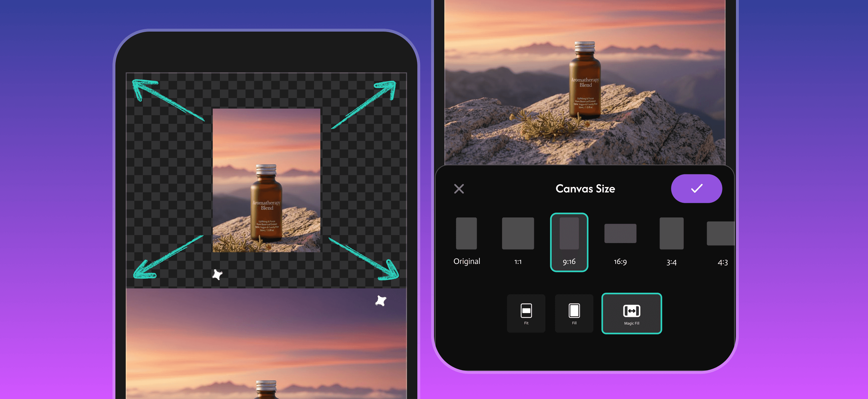
Task: Tap the sparkle icon on checkered canvas
Action: [x=217, y=275]
